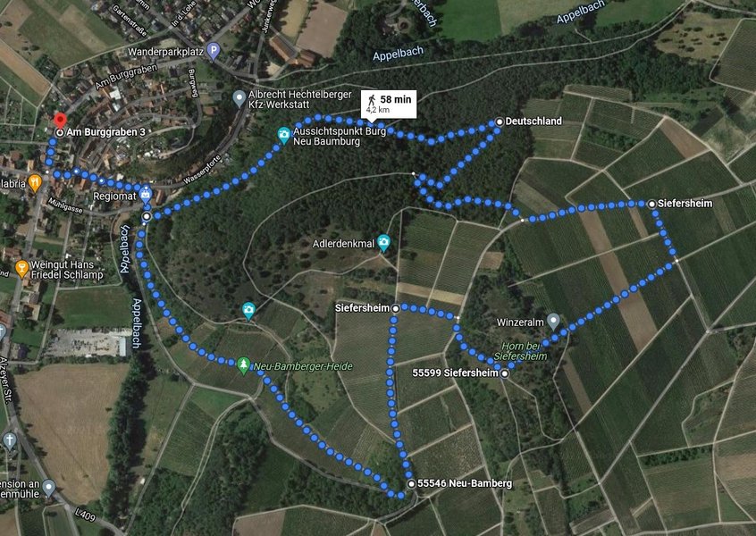Select the Siefersheim waypoint south of Adlerdenkmal

395,308
